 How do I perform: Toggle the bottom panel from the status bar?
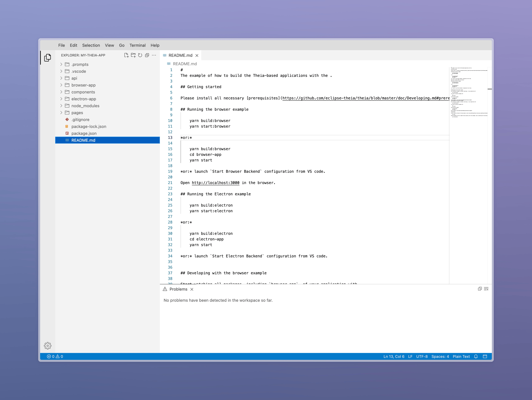[485, 357]
